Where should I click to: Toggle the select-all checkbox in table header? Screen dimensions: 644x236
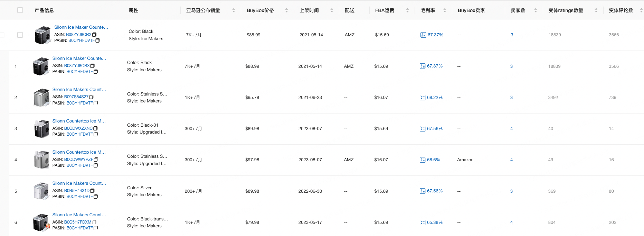tap(20, 10)
